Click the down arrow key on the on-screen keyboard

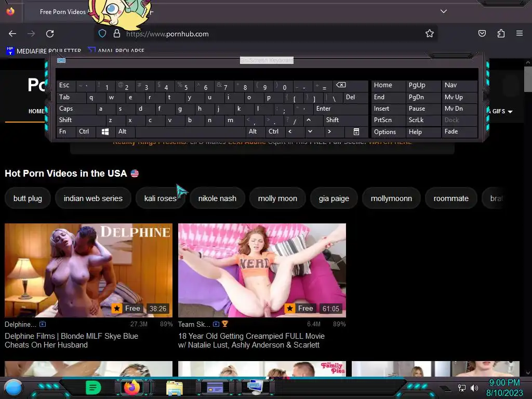click(310, 131)
